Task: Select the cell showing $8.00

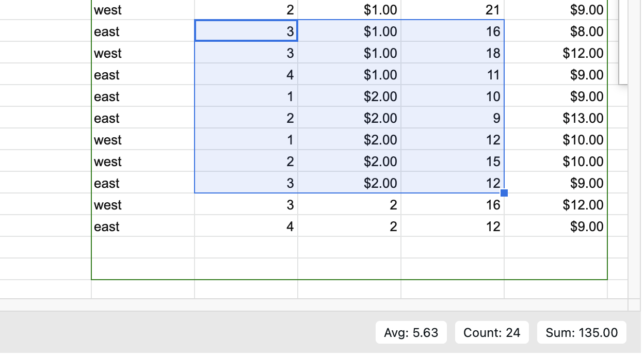Action: click(556, 31)
